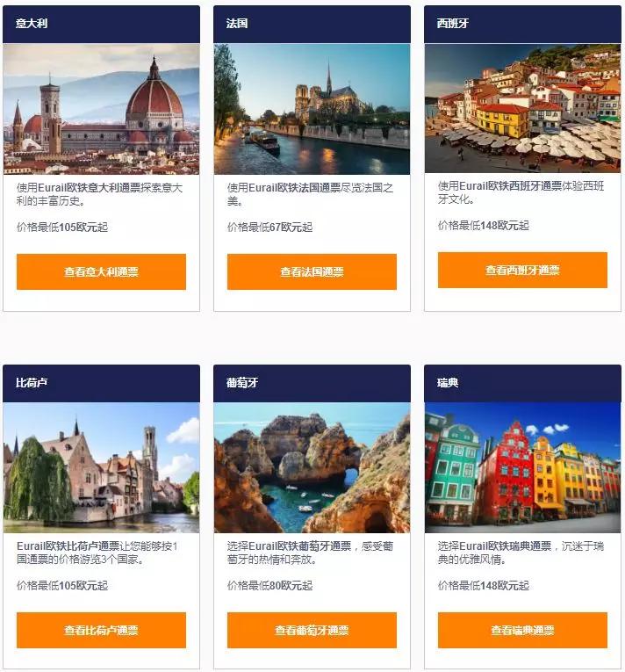Click the 比荷卢 card header
Viewport: 625px width, 672px height.
pyautogui.click(x=101, y=383)
